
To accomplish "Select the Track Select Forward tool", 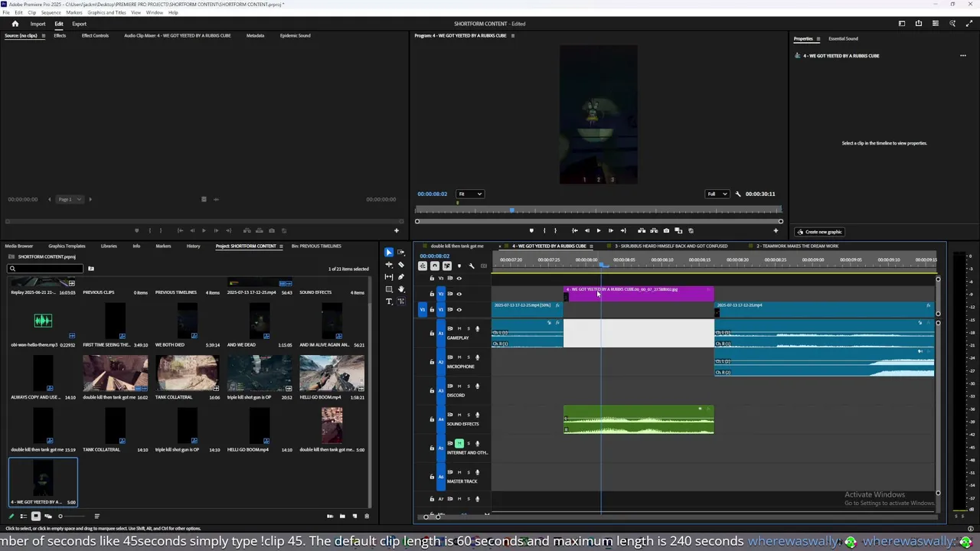I will click(x=401, y=252).
